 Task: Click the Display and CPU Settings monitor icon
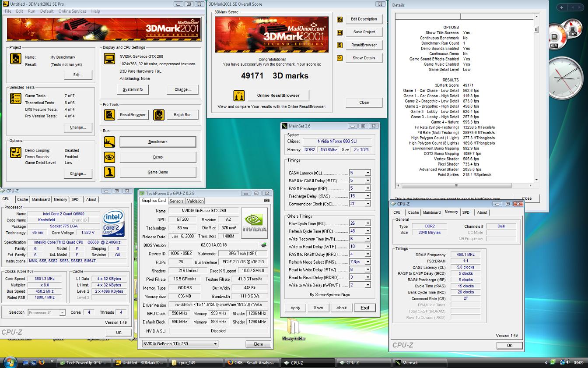(x=109, y=59)
